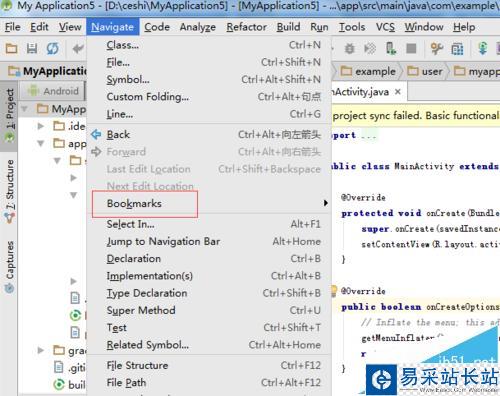This screenshot has height=396, width=500.
Task: Expand the collapsed import ... fold
Action: tap(369, 136)
